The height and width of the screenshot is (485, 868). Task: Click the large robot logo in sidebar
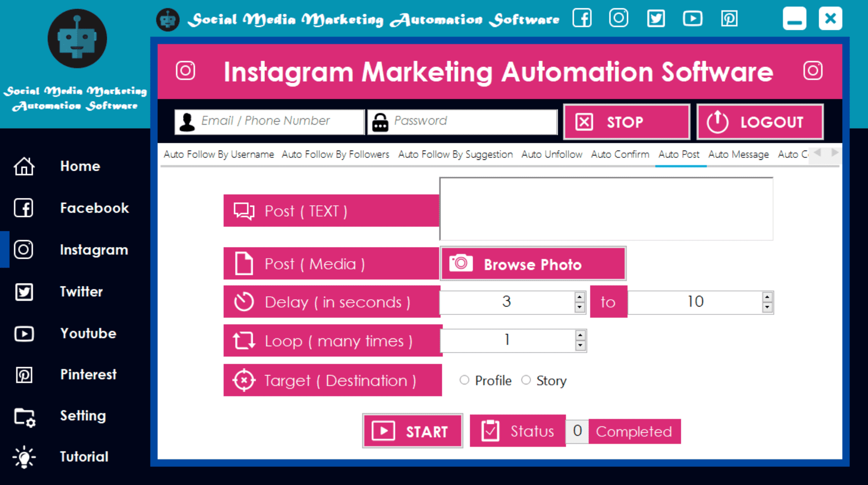point(77,38)
